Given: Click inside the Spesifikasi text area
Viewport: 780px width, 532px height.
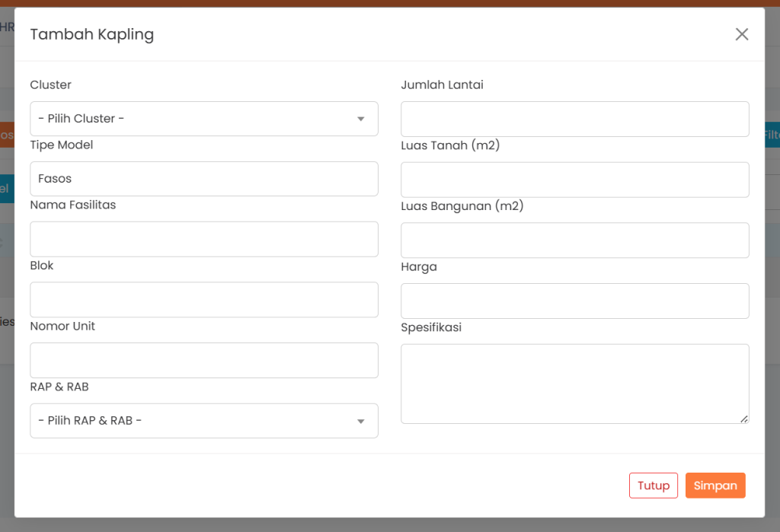Looking at the screenshot, I should (x=574, y=383).
